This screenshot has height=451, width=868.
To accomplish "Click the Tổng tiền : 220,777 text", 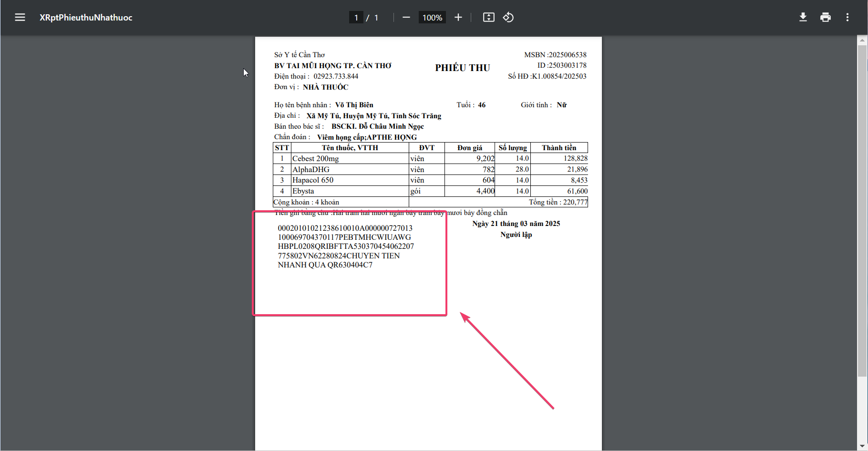I will click(558, 202).
